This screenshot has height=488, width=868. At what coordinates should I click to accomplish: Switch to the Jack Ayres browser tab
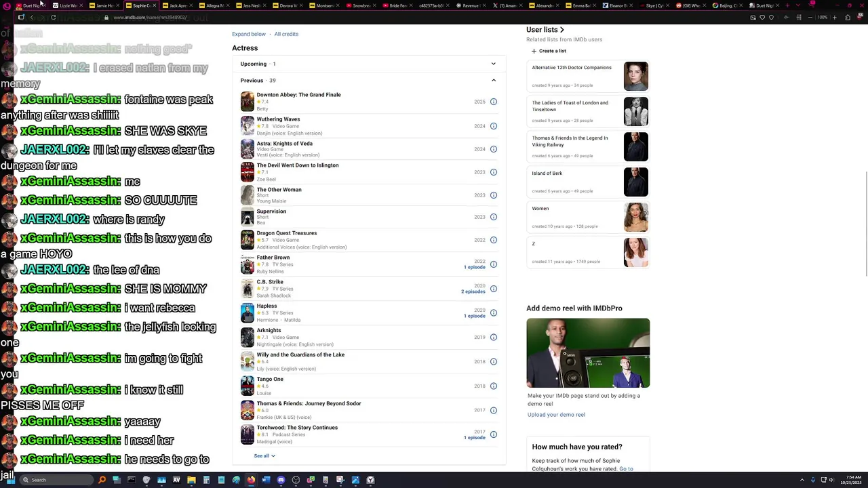click(x=178, y=5)
